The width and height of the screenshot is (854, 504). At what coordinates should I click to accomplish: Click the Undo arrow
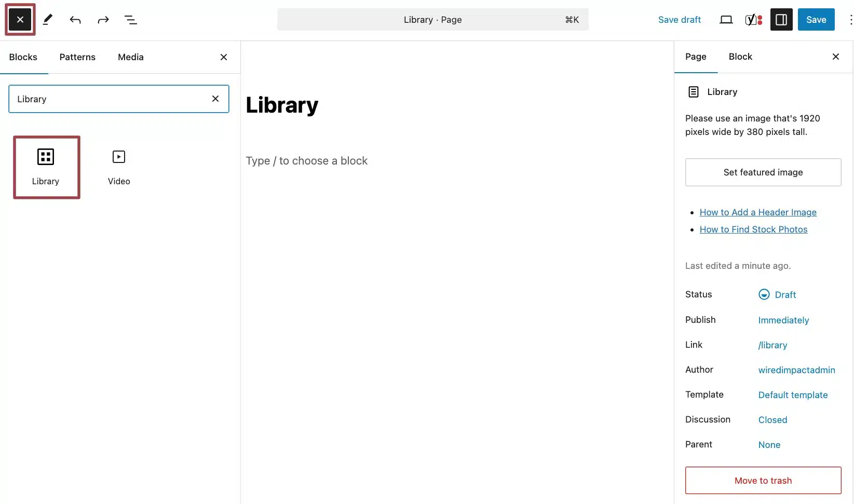click(x=75, y=20)
